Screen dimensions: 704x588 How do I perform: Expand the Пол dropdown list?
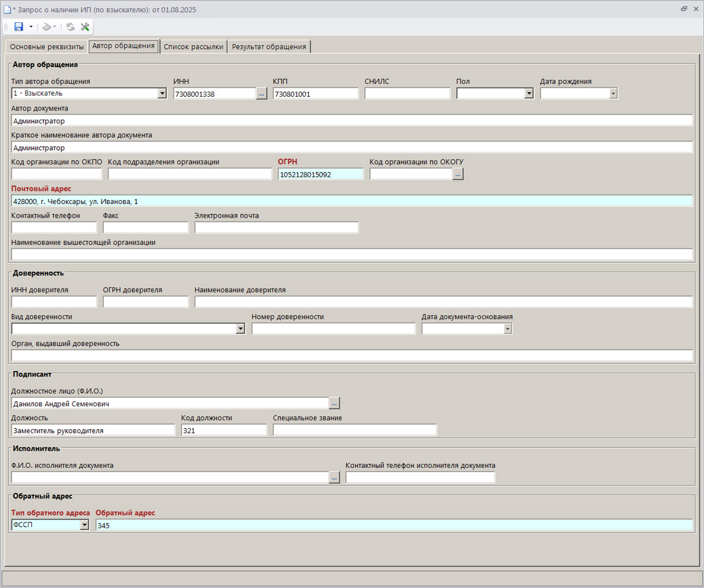point(528,93)
